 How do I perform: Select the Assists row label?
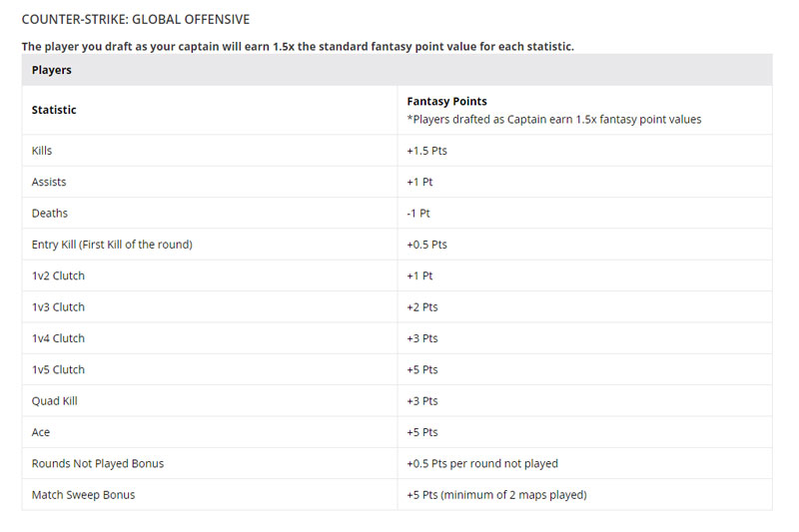point(49,183)
